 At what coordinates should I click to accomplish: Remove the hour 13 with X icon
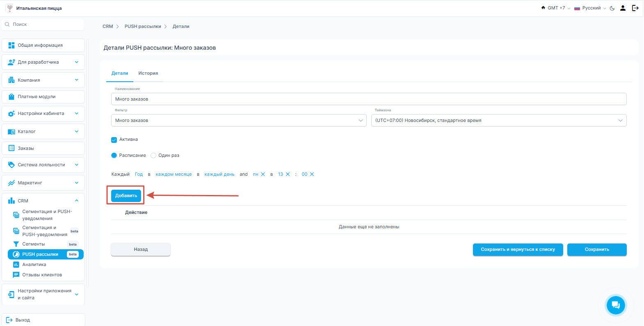click(288, 174)
